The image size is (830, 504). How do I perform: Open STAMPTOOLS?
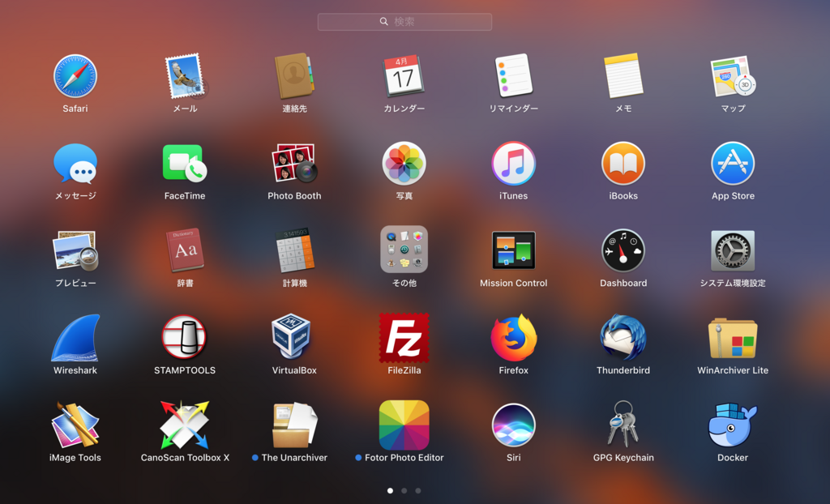tap(185, 338)
